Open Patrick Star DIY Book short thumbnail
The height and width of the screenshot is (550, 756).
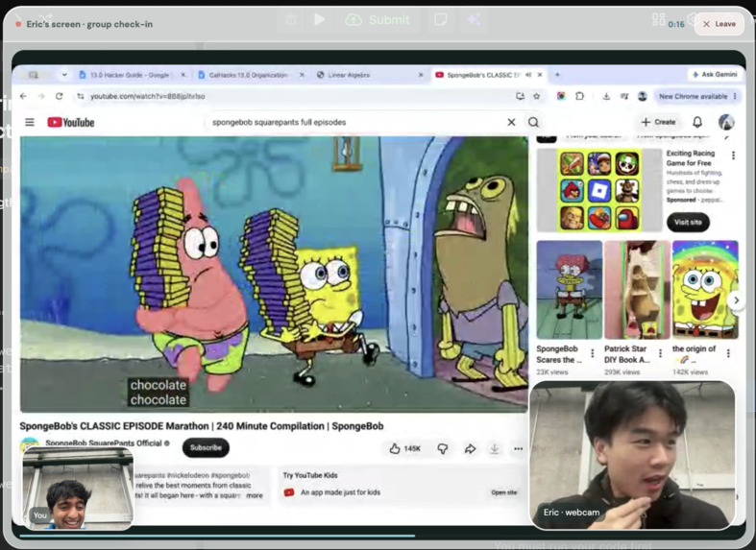[x=637, y=290]
